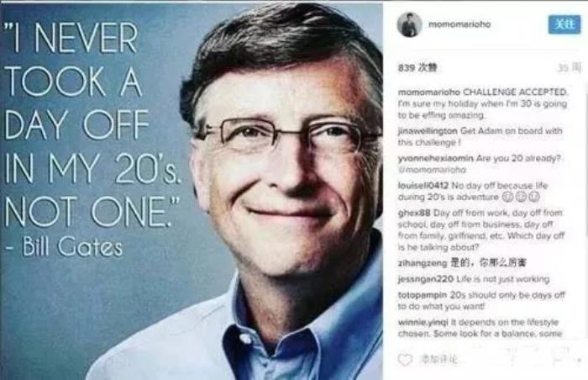The image size is (588, 380).
Task: Visit commenter jinawellington's profile
Action: 428,131
